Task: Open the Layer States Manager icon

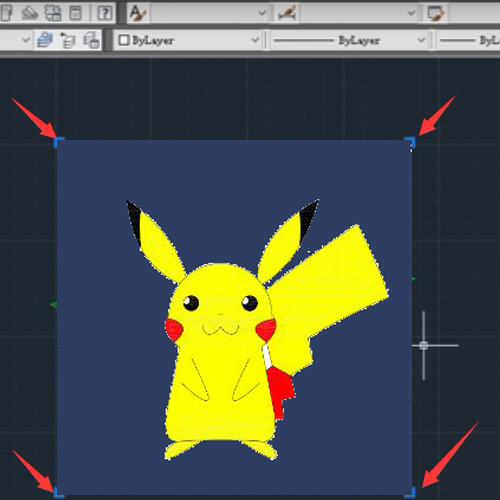Action: coord(91,40)
